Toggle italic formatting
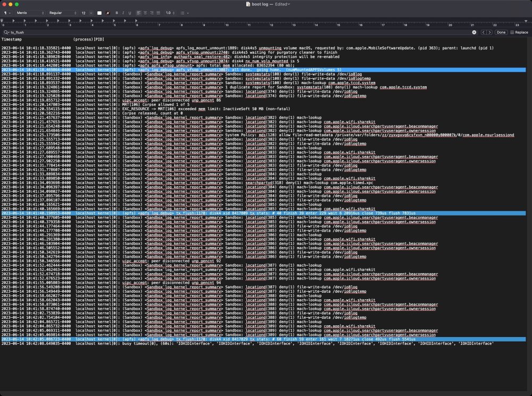Viewport: 532px width, 396px height. coord(123,13)
